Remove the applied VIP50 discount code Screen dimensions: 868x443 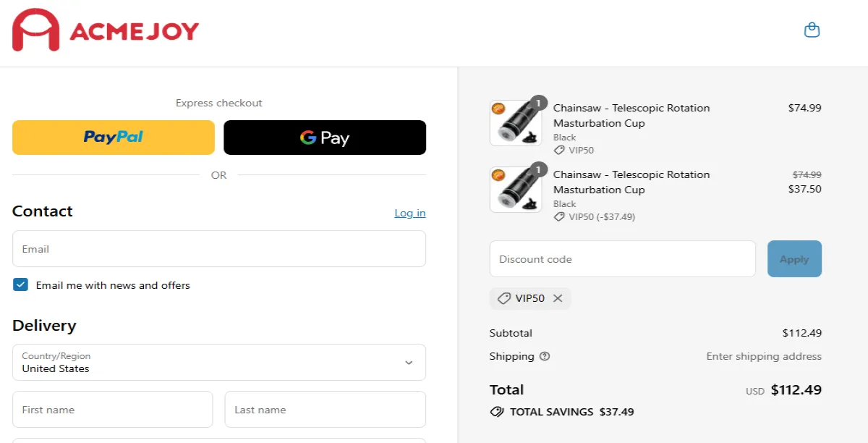(558, 298)
